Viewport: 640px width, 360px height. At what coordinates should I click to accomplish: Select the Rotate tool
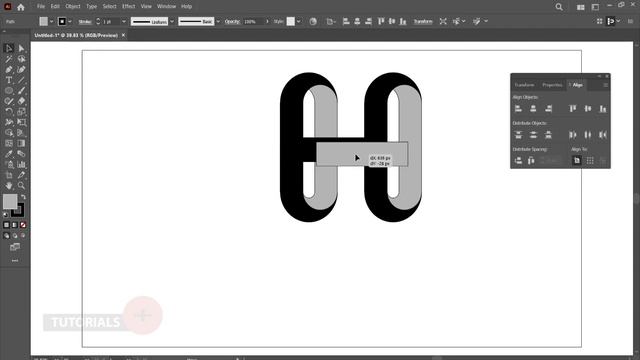pyautogui.click(x=9, y=112)
